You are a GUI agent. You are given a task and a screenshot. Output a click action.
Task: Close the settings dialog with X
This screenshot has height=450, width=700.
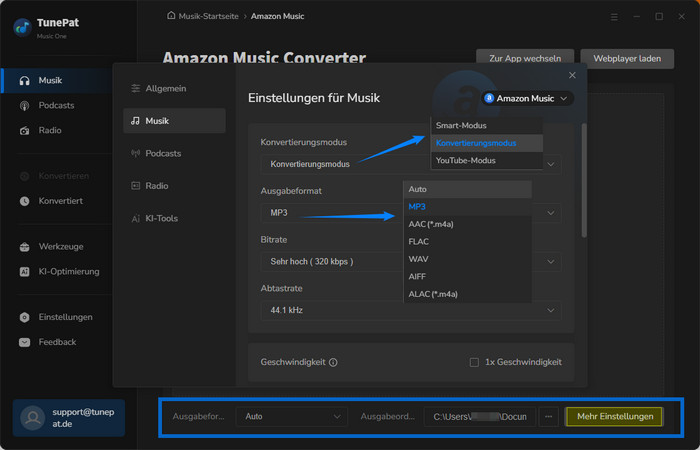[572, 75]
